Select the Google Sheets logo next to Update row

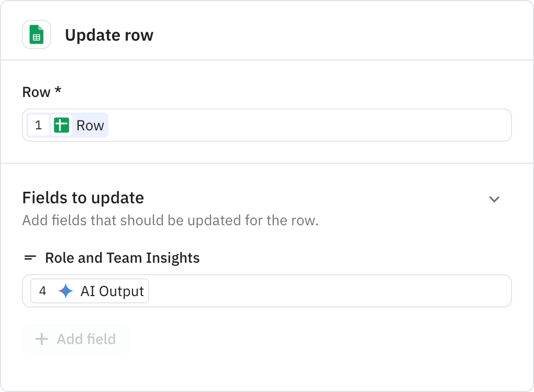click(37, 34)
